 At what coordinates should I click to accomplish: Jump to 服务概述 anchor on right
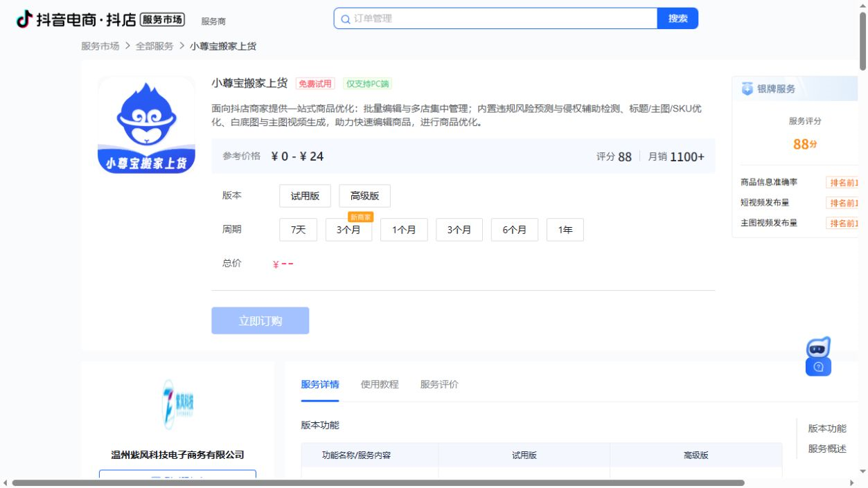click(x=827, y=449)
